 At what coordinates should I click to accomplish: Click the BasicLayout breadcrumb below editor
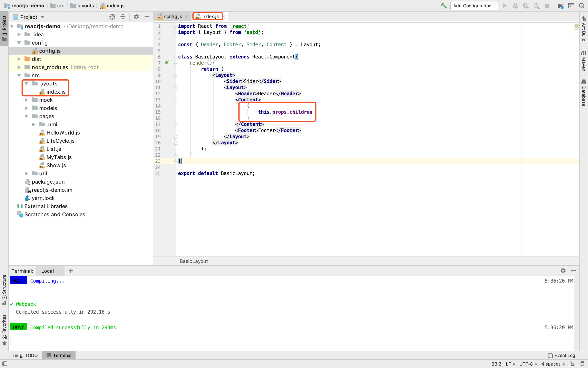click(194, 261)
